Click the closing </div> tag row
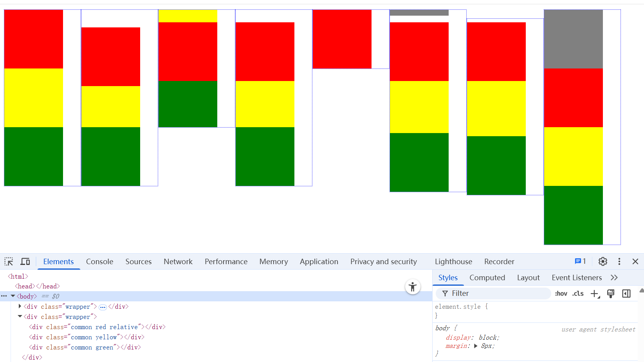 [32, 357]
